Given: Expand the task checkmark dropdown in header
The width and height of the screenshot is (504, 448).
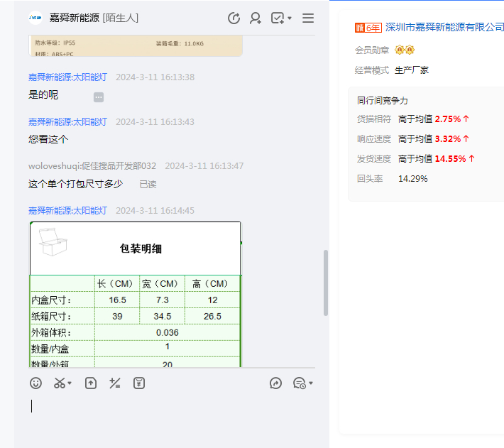Looking at the screenshot, I should point(290,18).
